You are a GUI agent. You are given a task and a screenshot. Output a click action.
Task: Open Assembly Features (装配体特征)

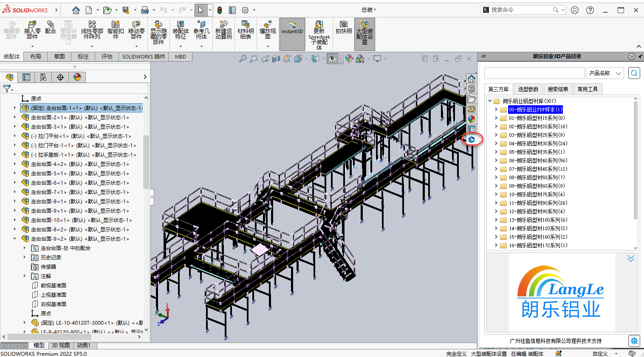[181, 30]
